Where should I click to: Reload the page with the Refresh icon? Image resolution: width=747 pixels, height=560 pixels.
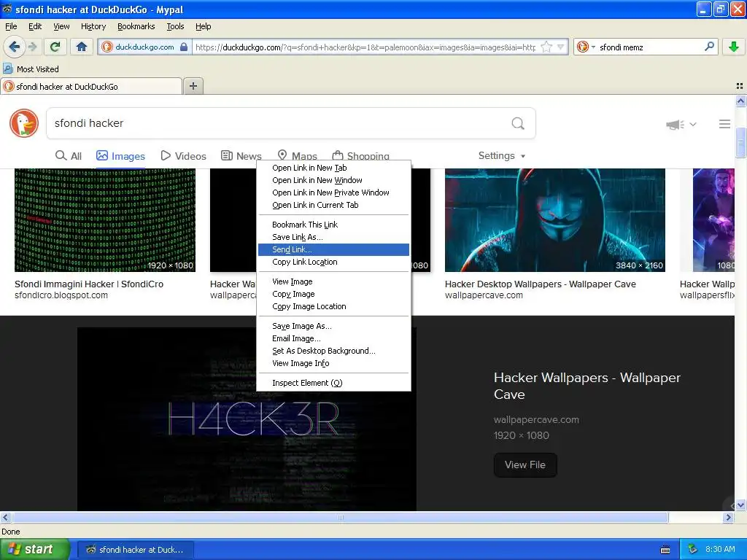coord(55,47)
